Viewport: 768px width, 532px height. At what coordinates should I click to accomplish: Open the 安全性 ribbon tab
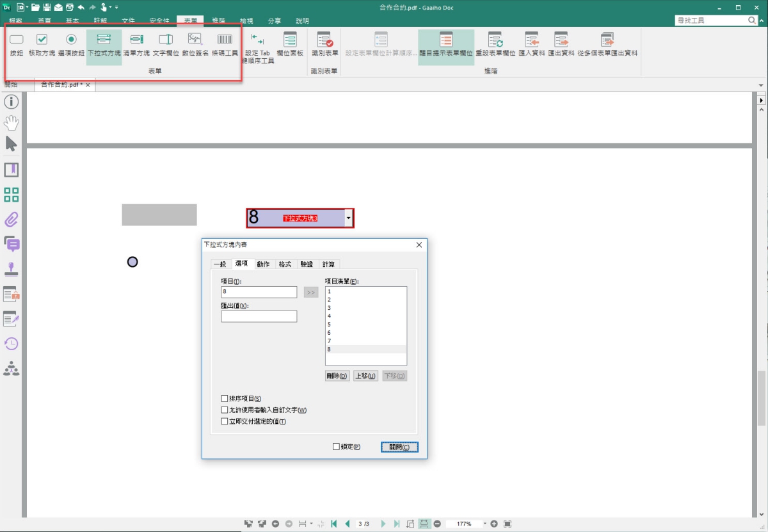tap(159, 21)
